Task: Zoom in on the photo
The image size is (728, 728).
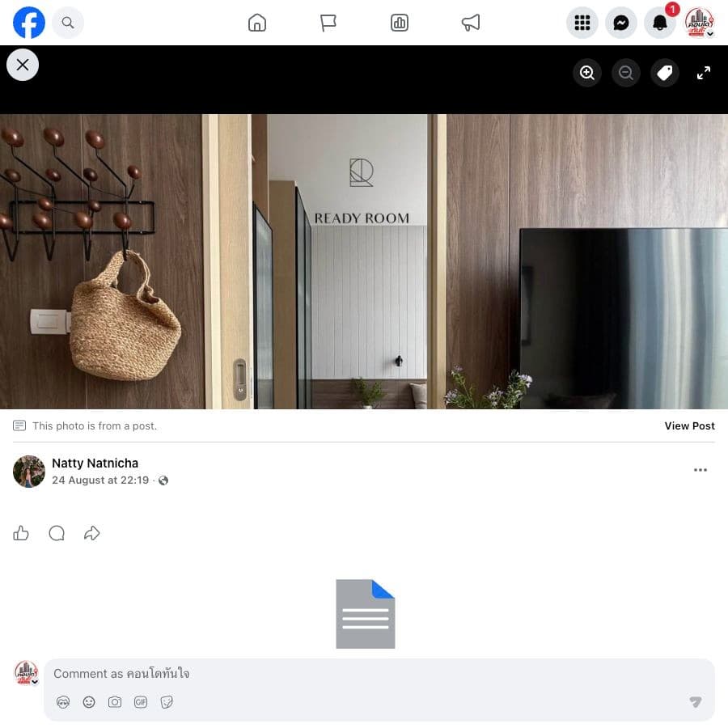Action: pos(587,73)
